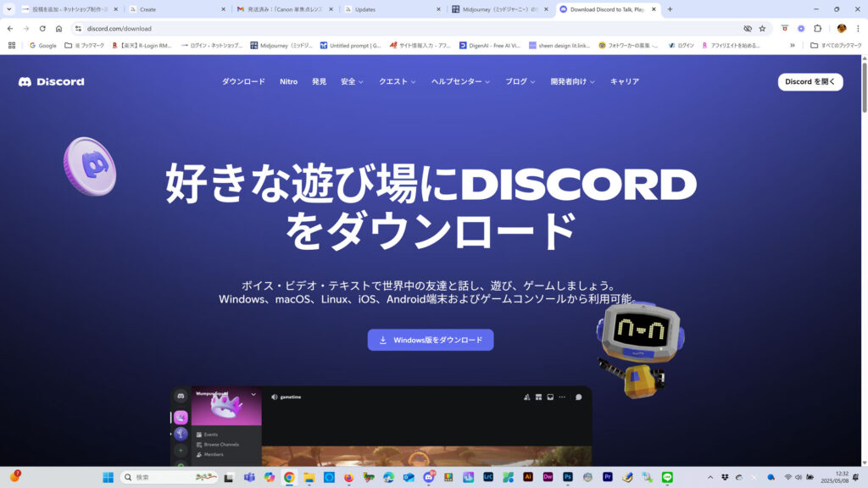The image size is (868, 488).
Task: Open Adobe Photoshop from the taskbar
Action: (x=567, y=477)
